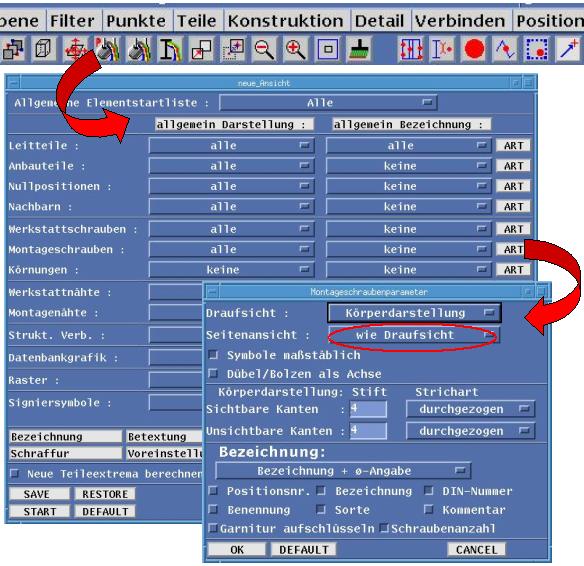Click the Sichtbare Kanten Stift field
The width and height of the screenshot is (584, 566).
pos(368,409)
